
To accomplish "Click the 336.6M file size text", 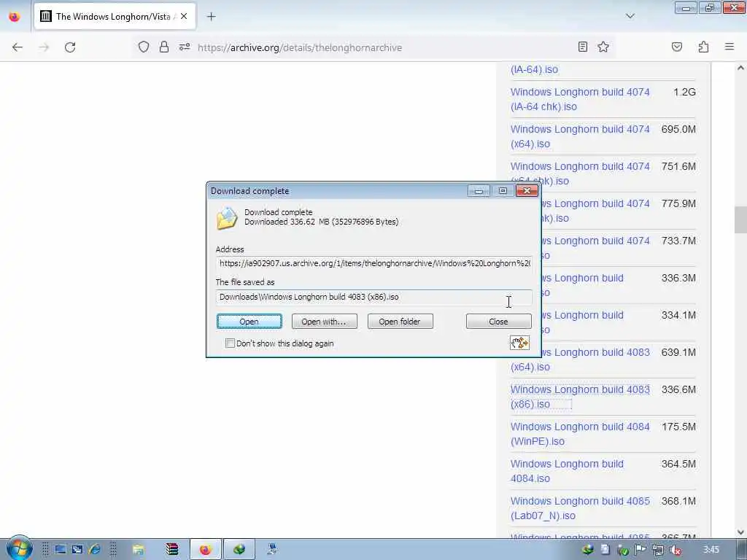I will [678, 389].
